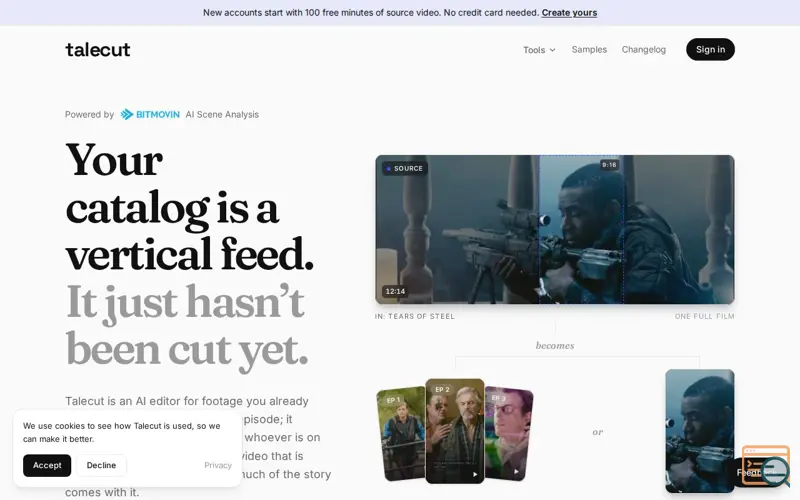Click the AI Scene Analysis text
800x500 pixels.
222,114
